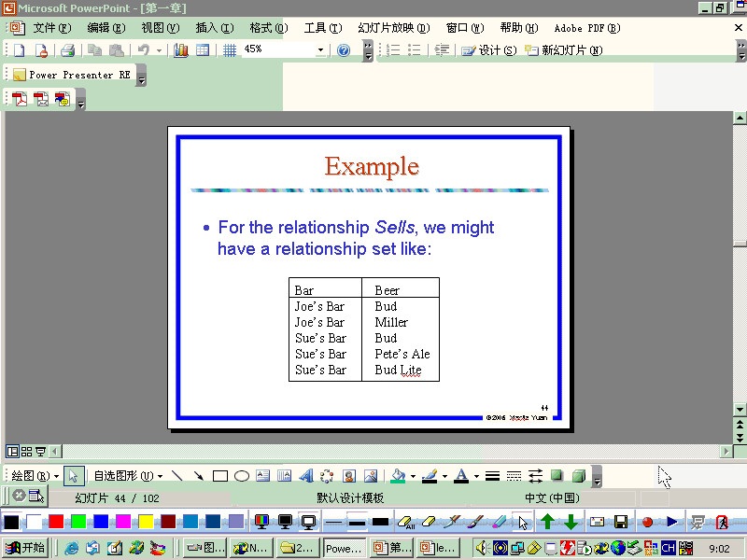Open the Windows 开始 (Start) button
The width and height of the screenshot is (747, 560).
click(25, 548)
